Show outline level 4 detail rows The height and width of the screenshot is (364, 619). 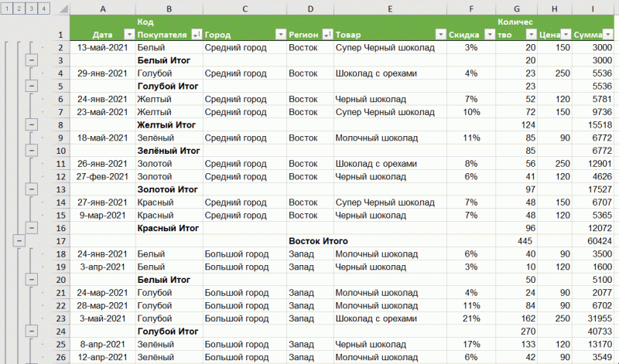click(43, 8)
